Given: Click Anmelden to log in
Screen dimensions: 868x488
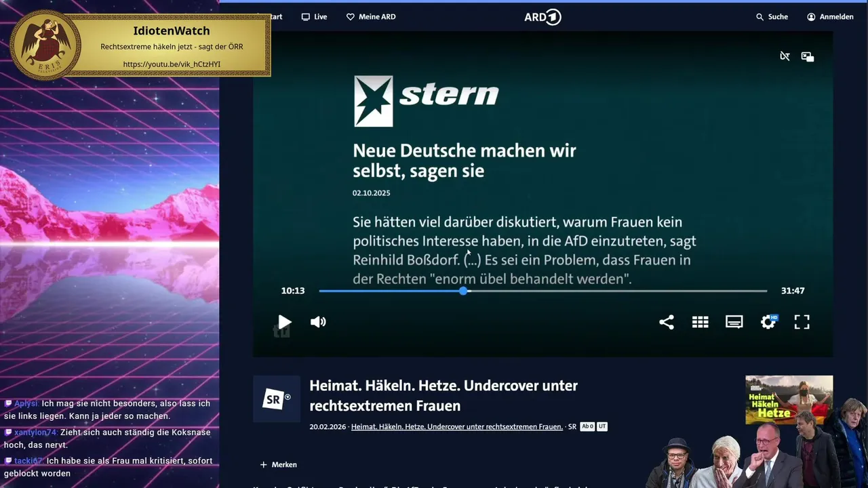Looking at the screenshot, I should click(x=830, y=17).
